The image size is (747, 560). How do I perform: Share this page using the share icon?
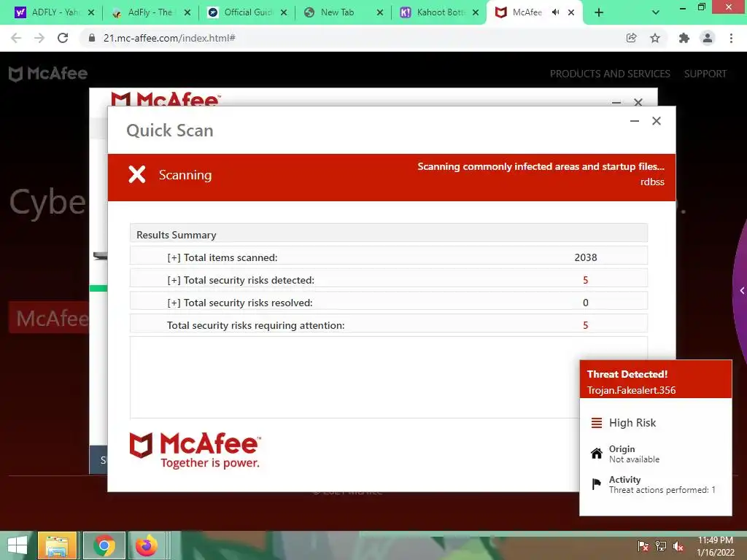coord(631,38)
